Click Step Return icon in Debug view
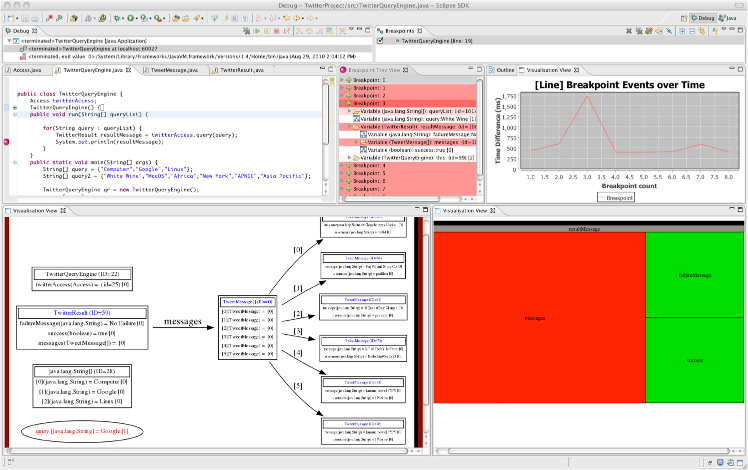The height and width of the screenshot is (470, 748). tap(319, 31)
